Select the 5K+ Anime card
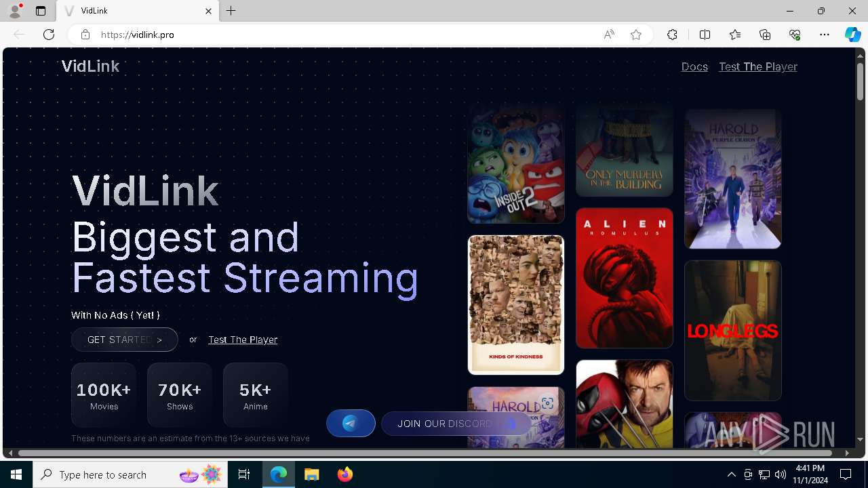This screenshot has height=488, width=868. 256,395
